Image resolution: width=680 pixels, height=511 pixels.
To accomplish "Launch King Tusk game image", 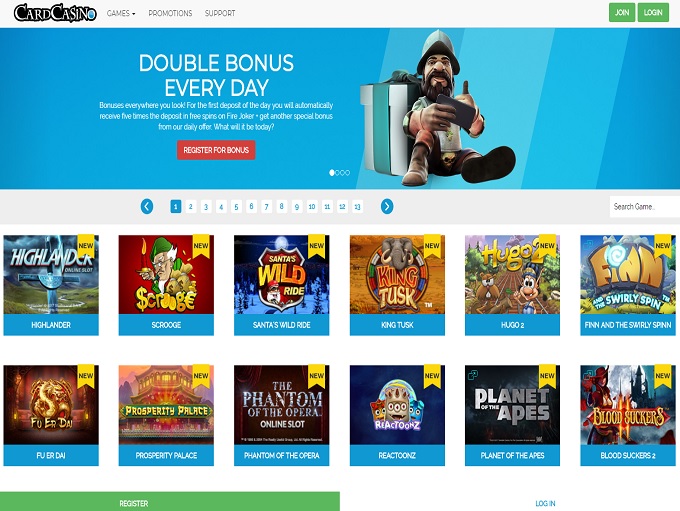I will (x=397, y=275).
